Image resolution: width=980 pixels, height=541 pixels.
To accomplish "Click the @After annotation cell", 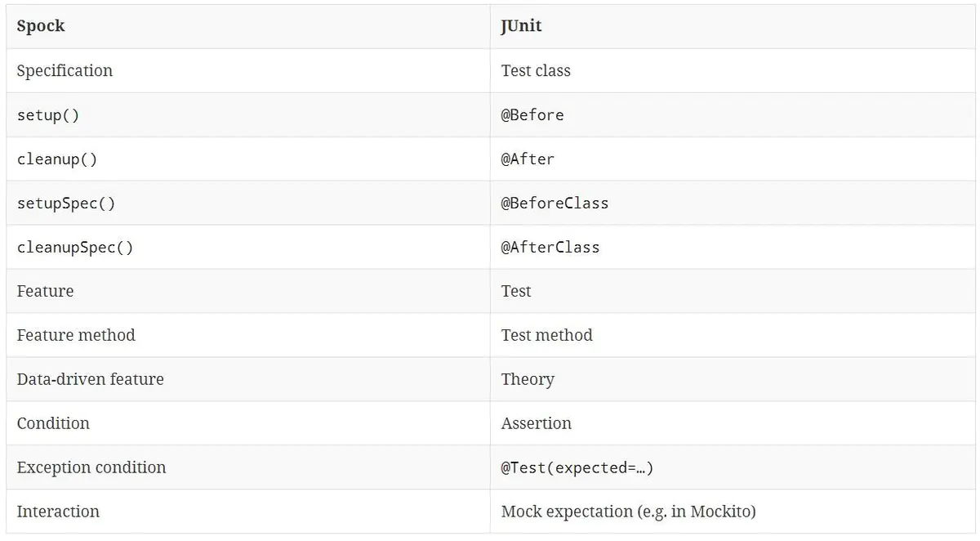I will tap(528, 159).
